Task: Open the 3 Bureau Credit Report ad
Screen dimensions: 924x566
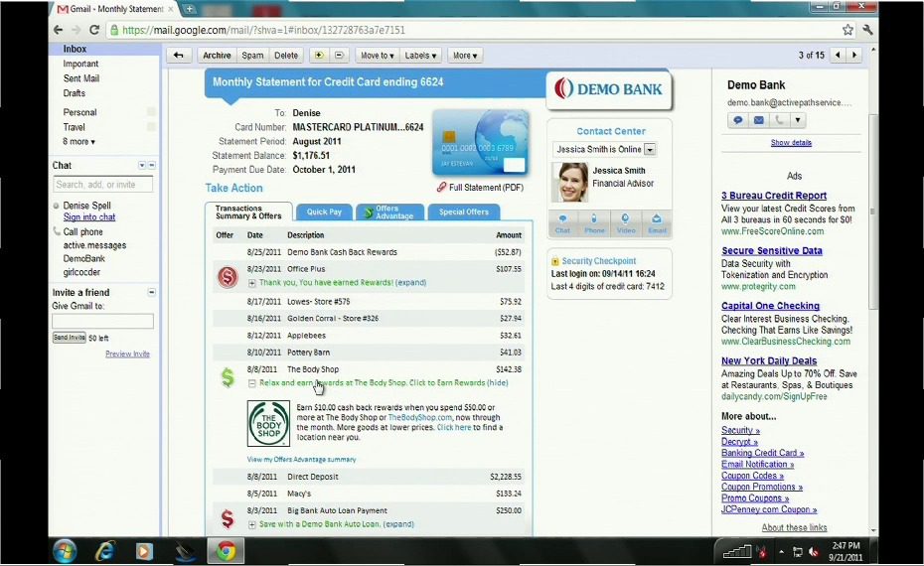Action: coord(774,196)
